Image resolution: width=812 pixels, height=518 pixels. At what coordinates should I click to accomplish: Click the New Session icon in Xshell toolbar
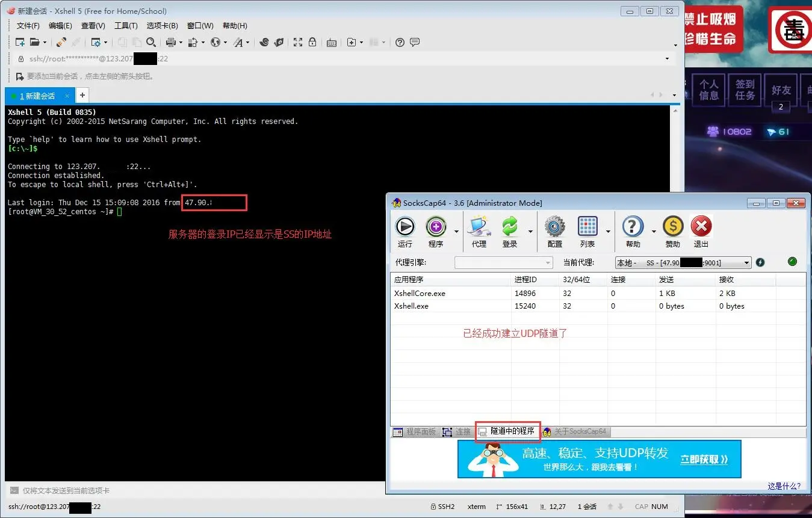pos(20,42)
